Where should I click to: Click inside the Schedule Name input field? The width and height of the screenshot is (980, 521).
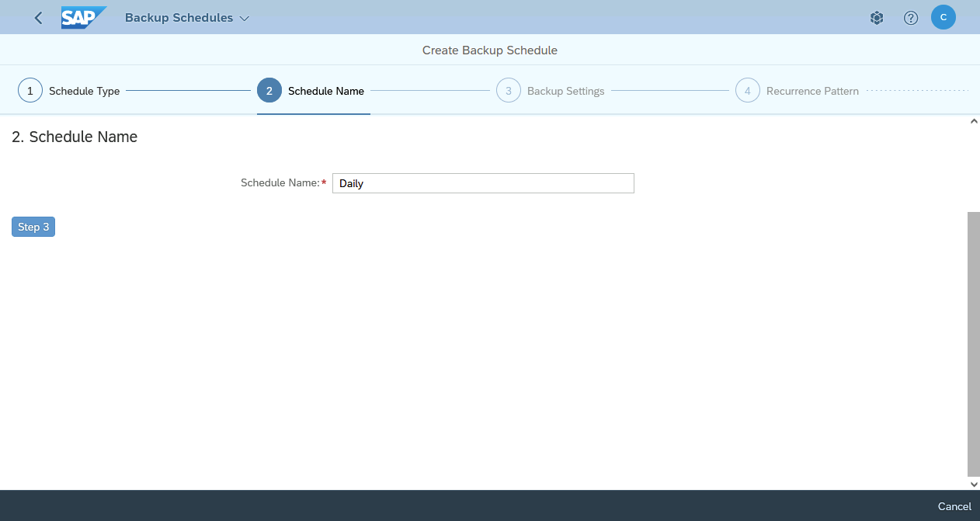pos(483,183)
